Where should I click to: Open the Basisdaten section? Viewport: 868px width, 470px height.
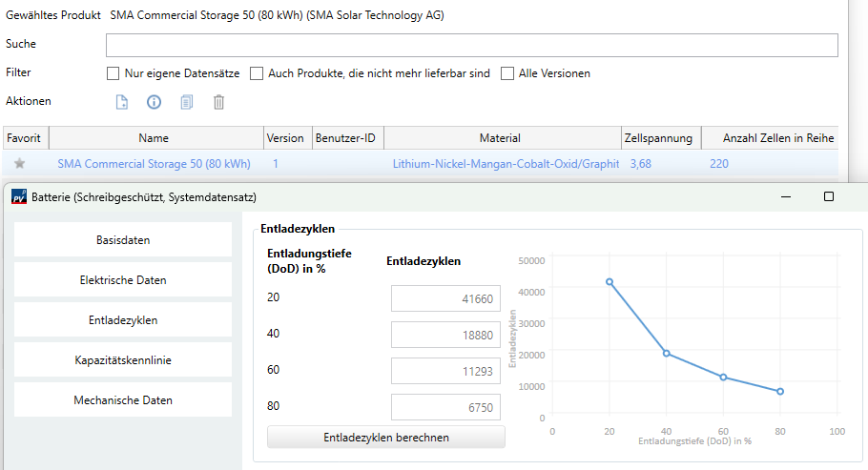pyautogui.click(x=123, y=240)
